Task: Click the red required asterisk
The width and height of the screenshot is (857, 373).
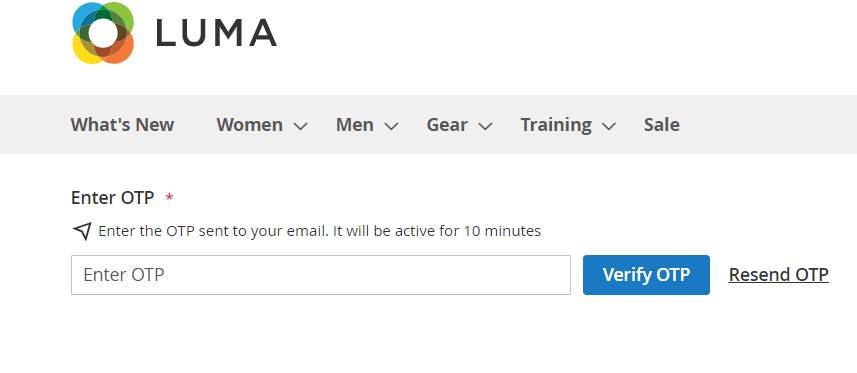Action: [x=169, y=197]
